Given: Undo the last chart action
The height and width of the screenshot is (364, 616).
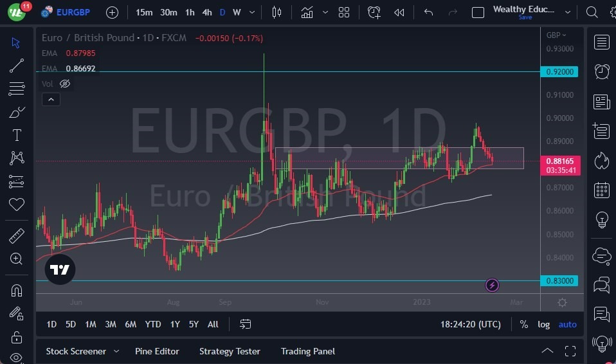Looking at the screenshot, I should (x=429, y=13).
